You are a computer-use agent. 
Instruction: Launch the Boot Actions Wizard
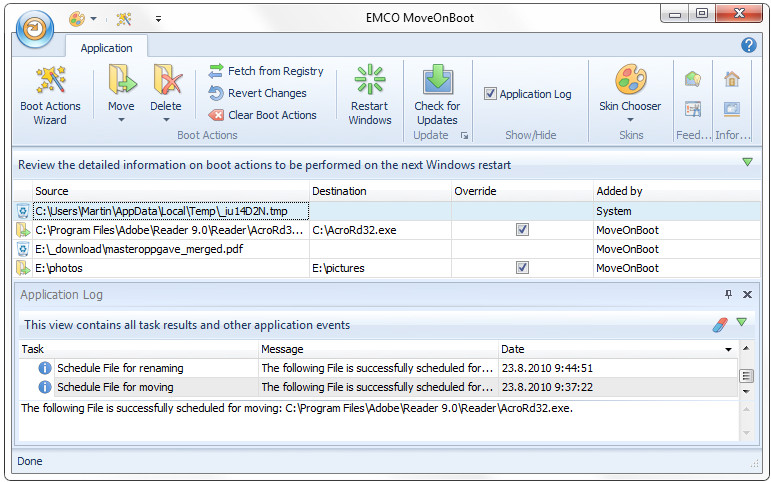[x=50, y=95]
